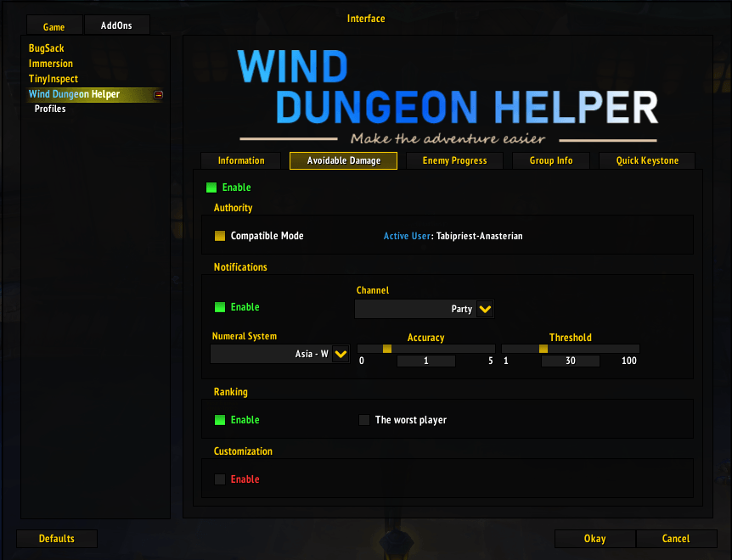Open Numeral System dropdown arrow
This screenshot has height=560, width=732.
point(341,355)
